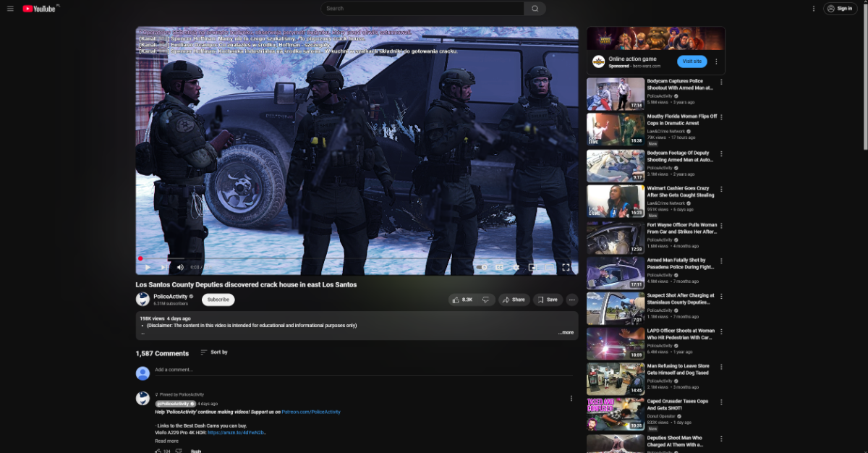868x453 pixels.
Task: Click the Add a comment field
Action: tap(364, 370)
